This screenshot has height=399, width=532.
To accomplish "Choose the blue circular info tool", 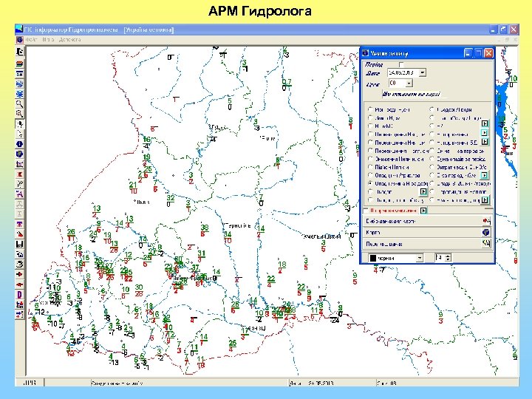I will point(20,144).
